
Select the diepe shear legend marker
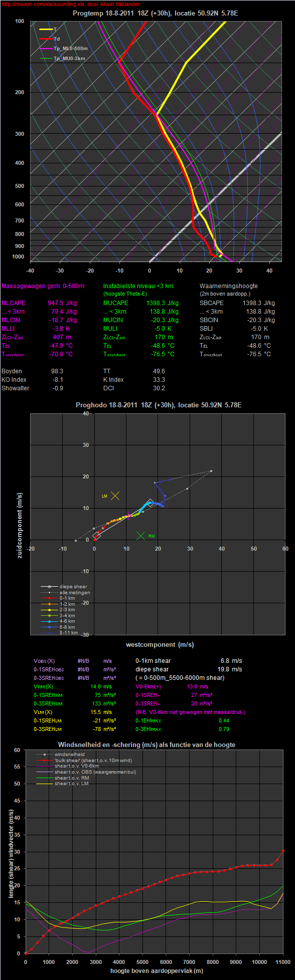pyautogui.click(x=49, y=587)
